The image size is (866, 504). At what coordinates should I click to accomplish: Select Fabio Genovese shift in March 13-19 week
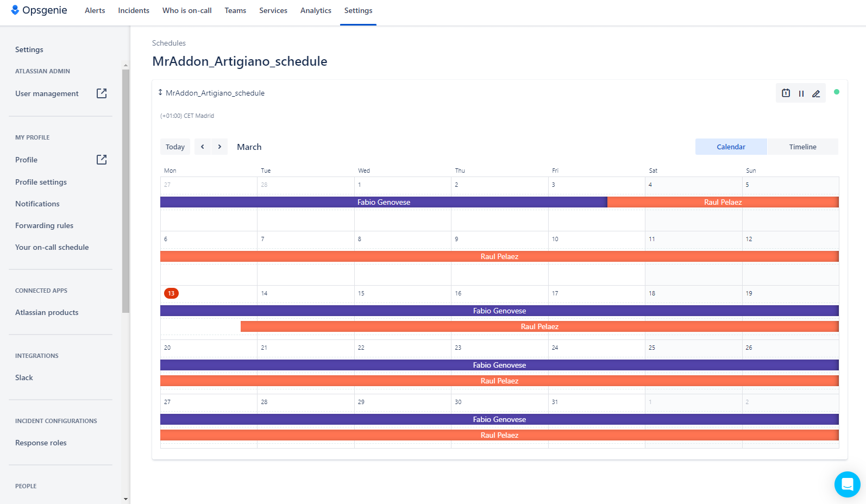pyautogui.click(x=499, y=311)
